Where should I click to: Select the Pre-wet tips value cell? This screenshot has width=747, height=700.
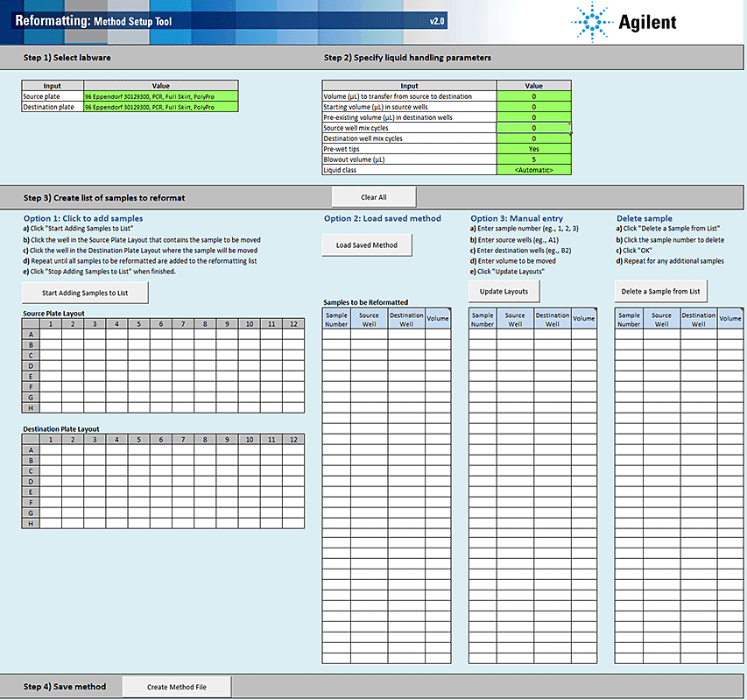(x=533, y=149)
